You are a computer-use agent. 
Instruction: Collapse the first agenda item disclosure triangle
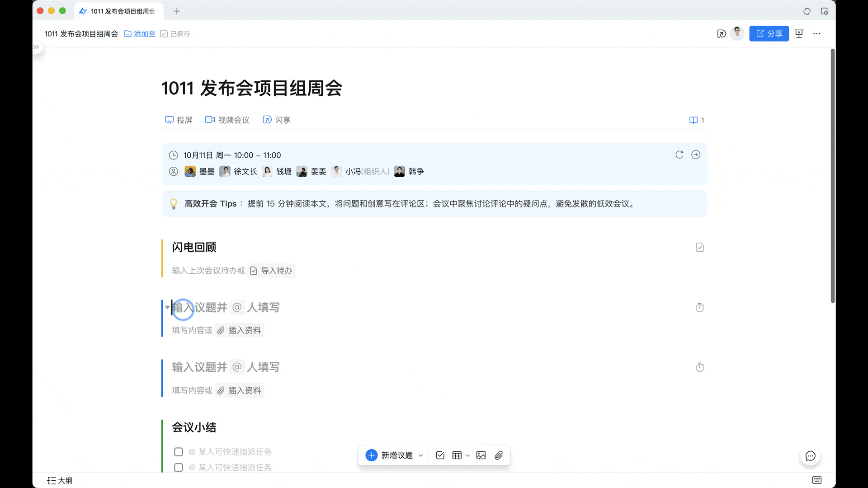(166, 307)
